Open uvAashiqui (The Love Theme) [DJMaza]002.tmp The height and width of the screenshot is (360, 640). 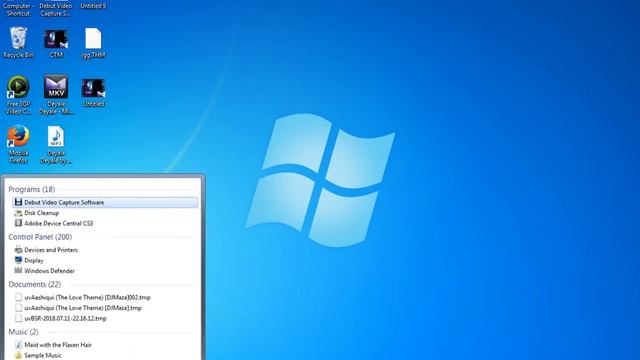point(105,298)
